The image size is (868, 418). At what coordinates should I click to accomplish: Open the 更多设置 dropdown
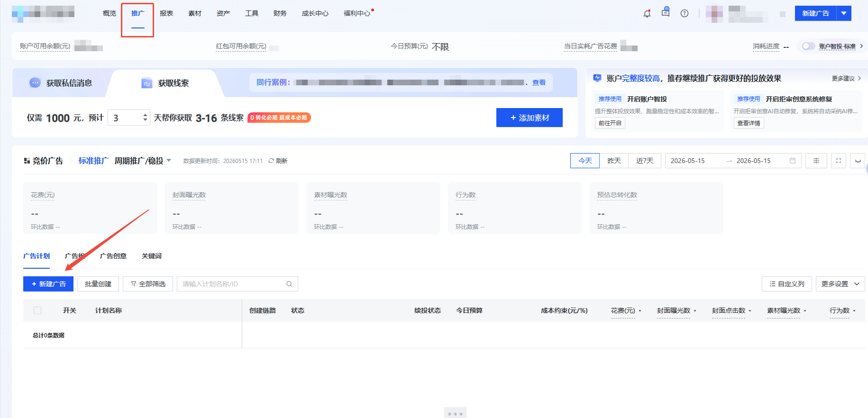tap(841, 284)
